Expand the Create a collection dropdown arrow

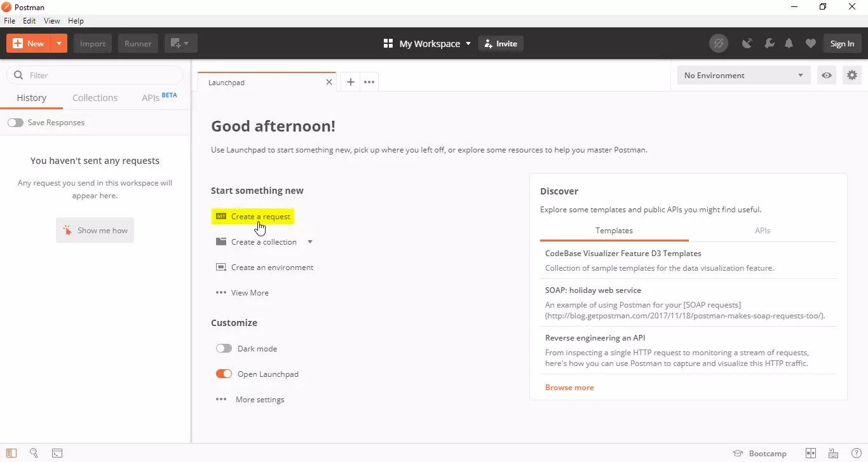click(310, 241)
